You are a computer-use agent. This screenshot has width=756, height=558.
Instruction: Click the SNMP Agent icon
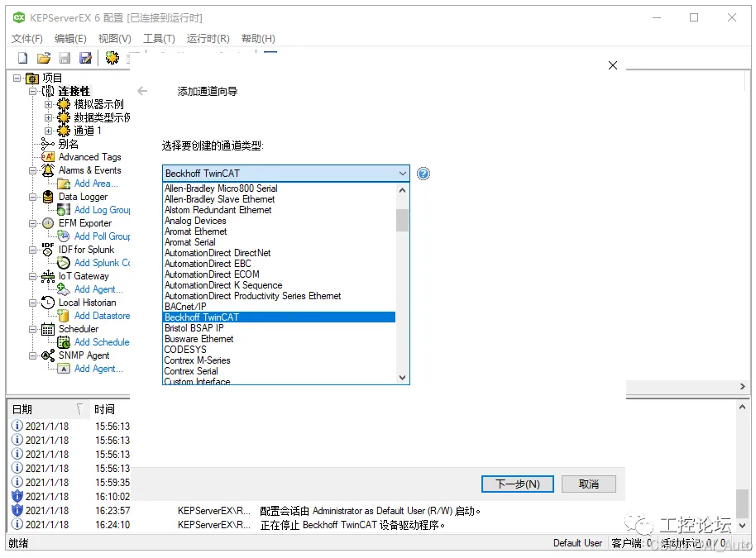48,355
